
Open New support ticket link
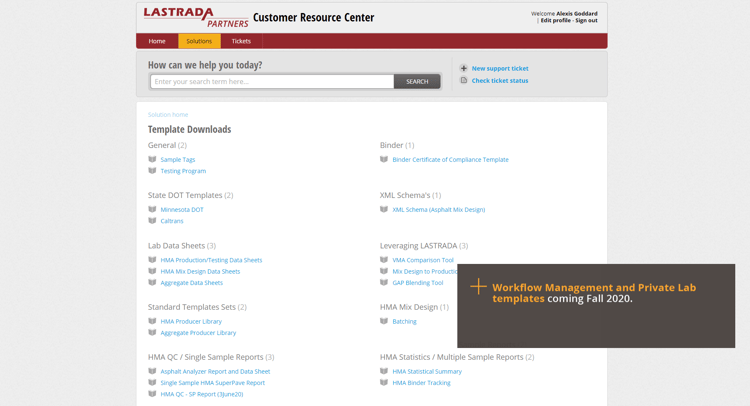coord(500,68)
